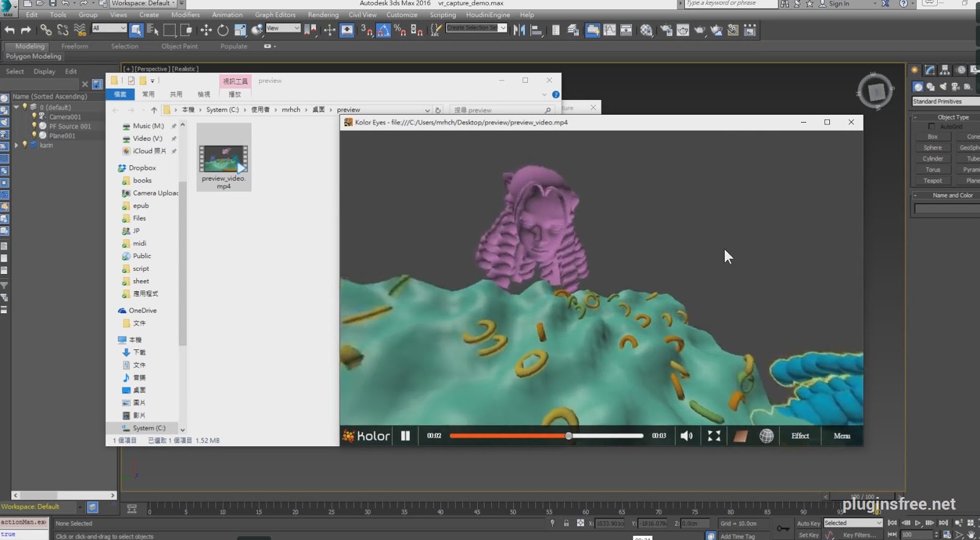Open the Rendering menu
980x540 pixels.
(x=323, y=15)
